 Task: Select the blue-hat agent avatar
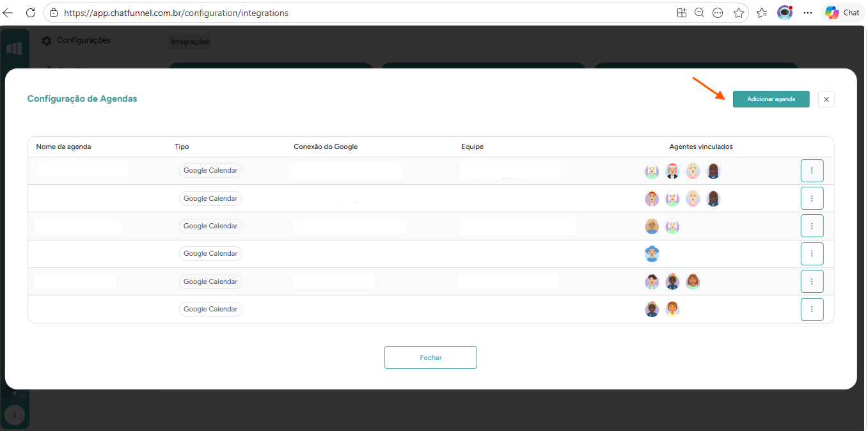652,254
